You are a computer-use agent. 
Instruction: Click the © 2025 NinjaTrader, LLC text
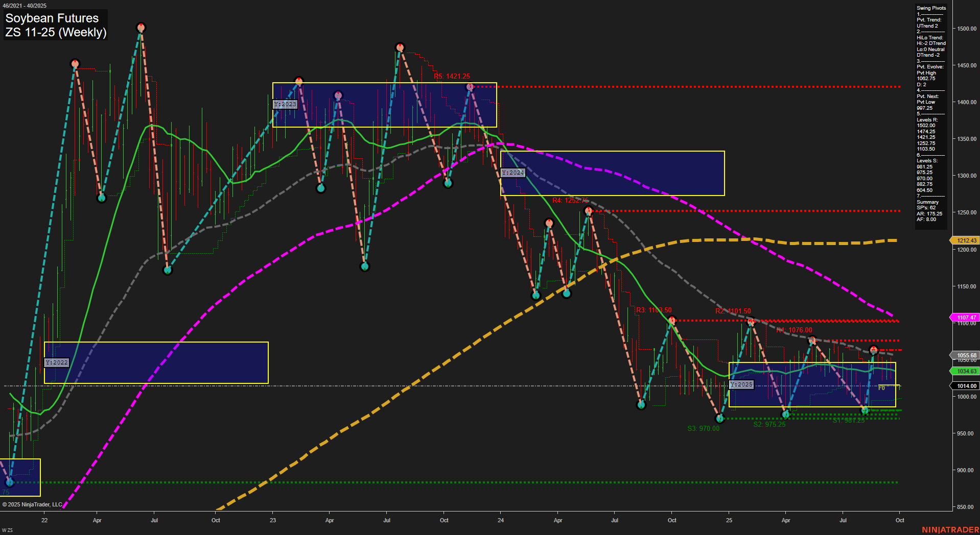pos(33,504)
